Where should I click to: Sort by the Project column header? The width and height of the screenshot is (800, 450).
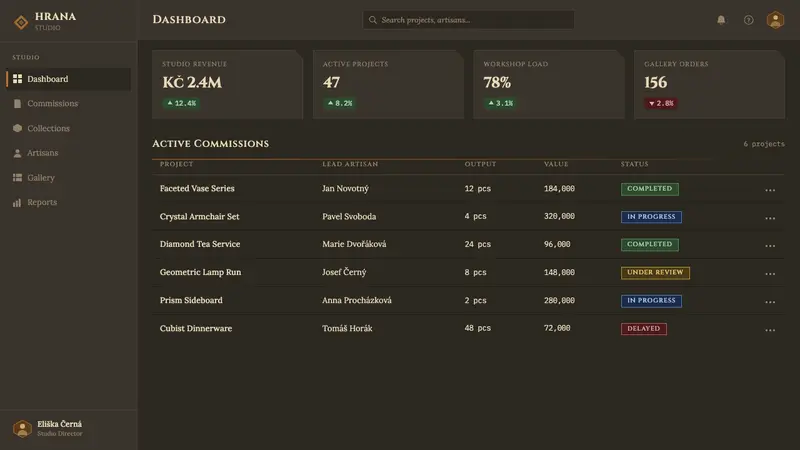(x=177, y=164)
